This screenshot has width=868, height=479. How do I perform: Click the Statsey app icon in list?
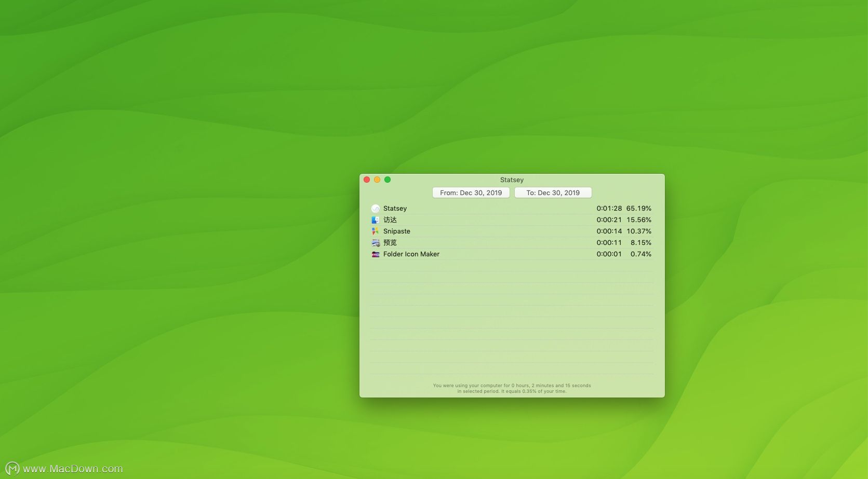tap(376, 209)
